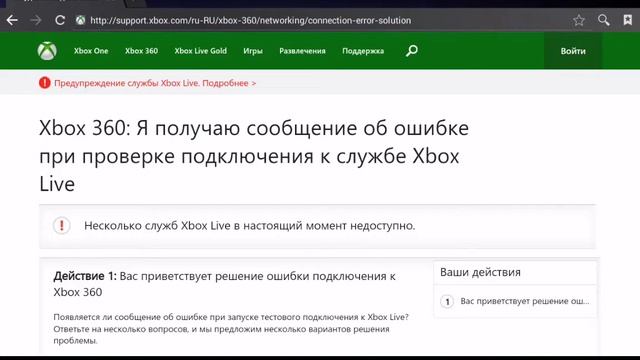Click the Действие 1 heading text
Viewport: 640px width, 360px height.
tap(224, 284)
